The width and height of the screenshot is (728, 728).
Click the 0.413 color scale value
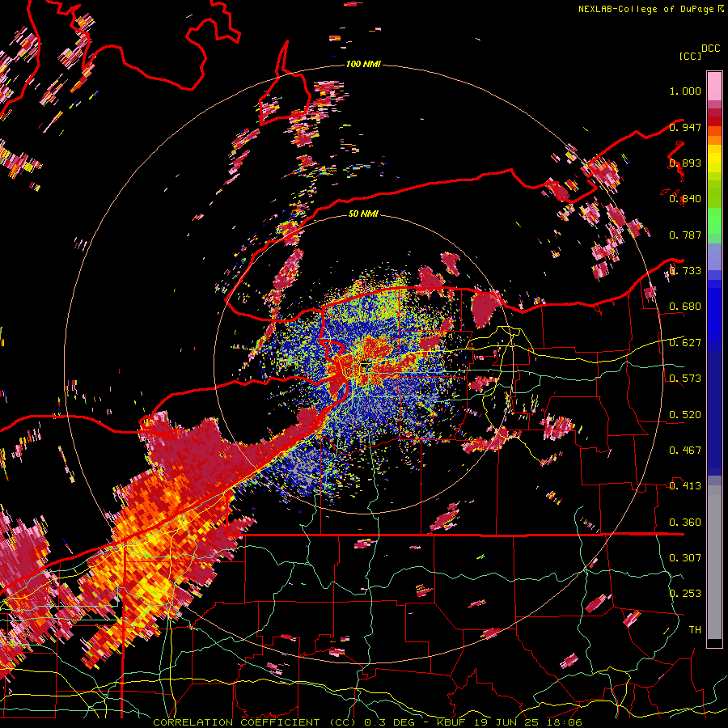click(685, 486)
